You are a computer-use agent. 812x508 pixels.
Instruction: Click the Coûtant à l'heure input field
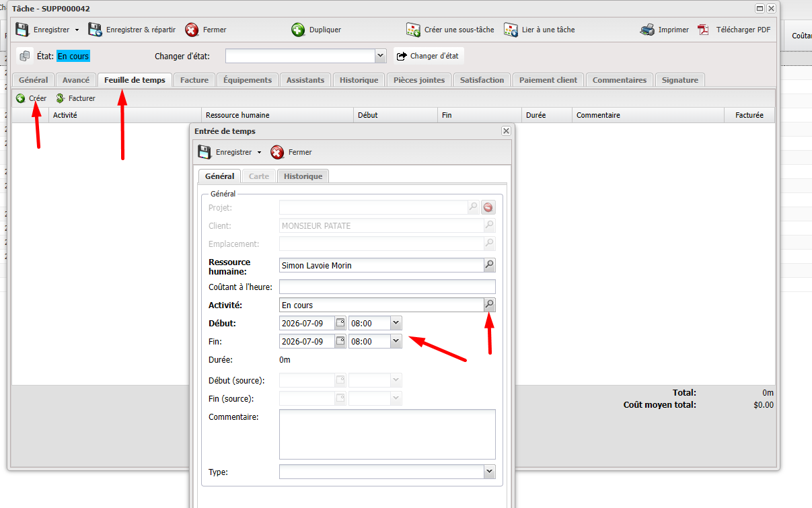click(387, 287)
